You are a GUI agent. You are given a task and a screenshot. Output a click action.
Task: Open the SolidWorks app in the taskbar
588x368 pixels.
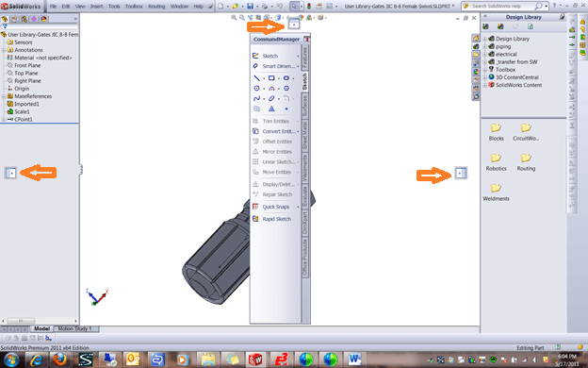255,360
